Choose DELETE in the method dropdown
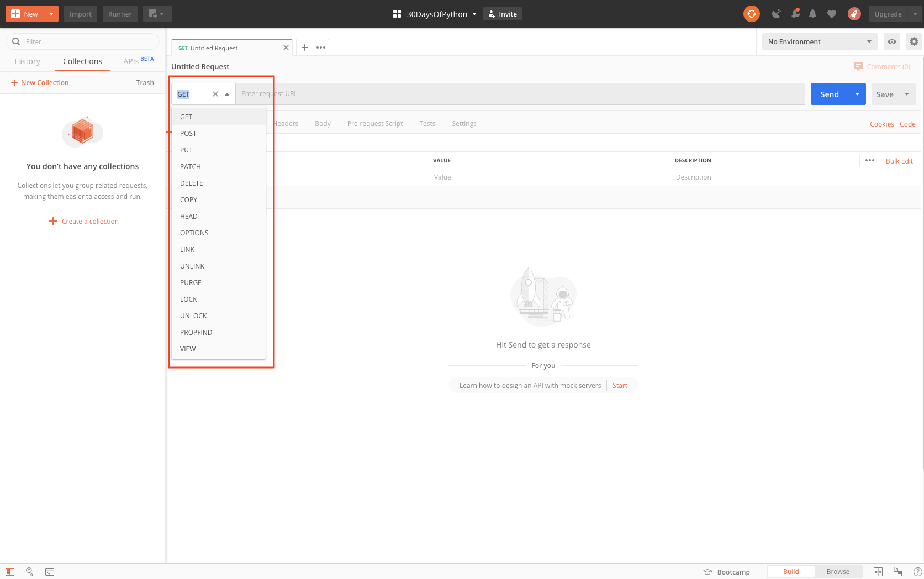This screenshot has height=579, width=924. point(192,183)
